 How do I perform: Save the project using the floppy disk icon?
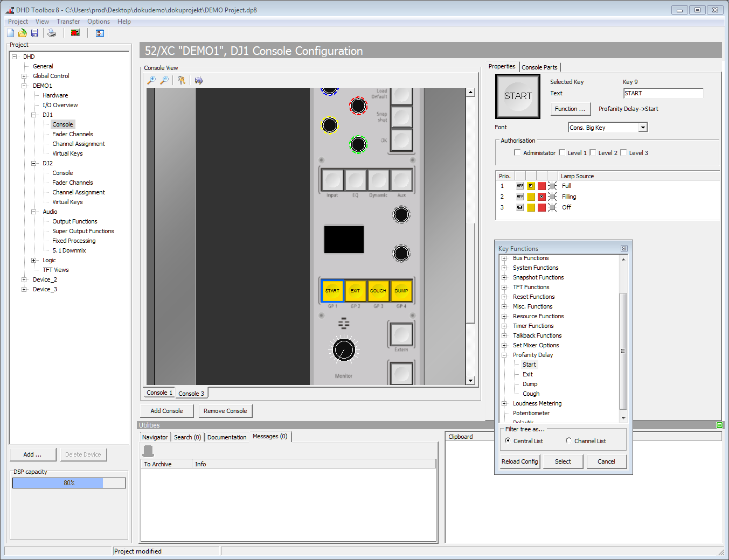point(34,32)
